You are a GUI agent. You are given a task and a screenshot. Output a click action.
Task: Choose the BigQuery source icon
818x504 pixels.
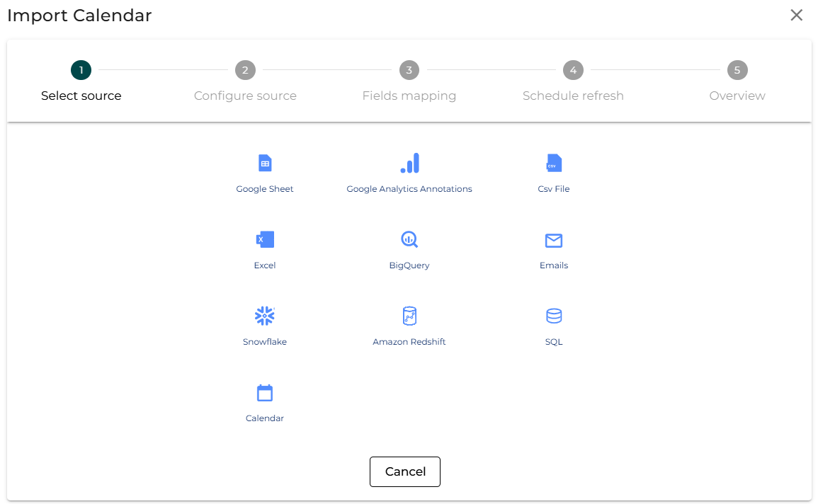409,240
